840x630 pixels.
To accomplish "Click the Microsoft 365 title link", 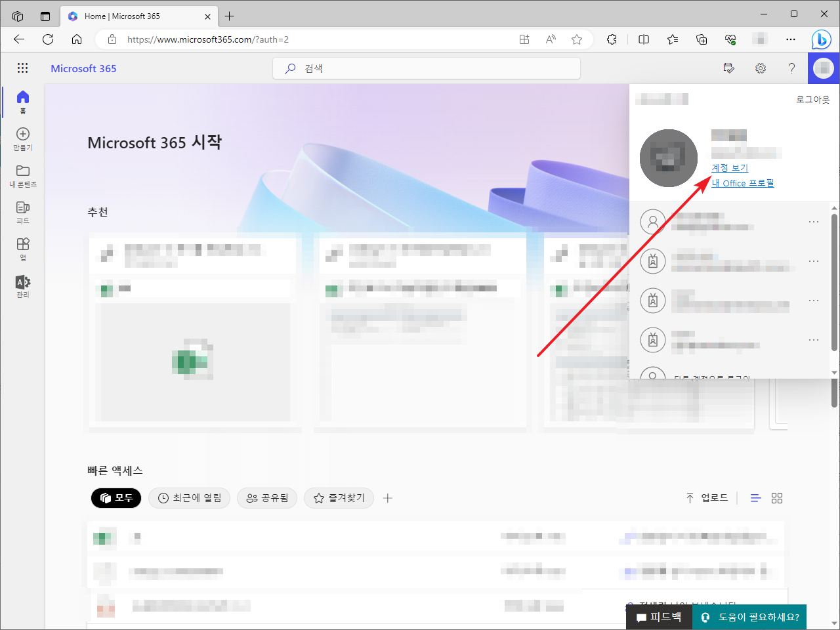I will [83, 68].
